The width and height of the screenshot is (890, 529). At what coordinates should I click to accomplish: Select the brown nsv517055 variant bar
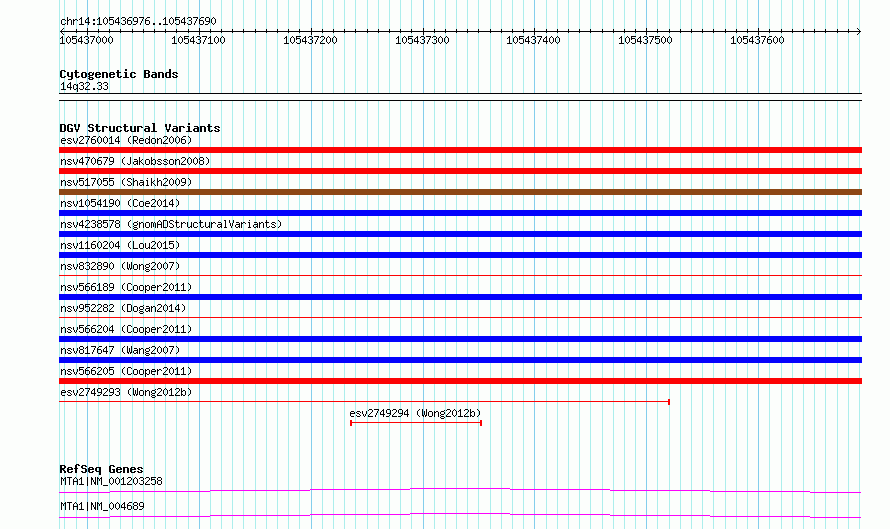coord(460,192)
